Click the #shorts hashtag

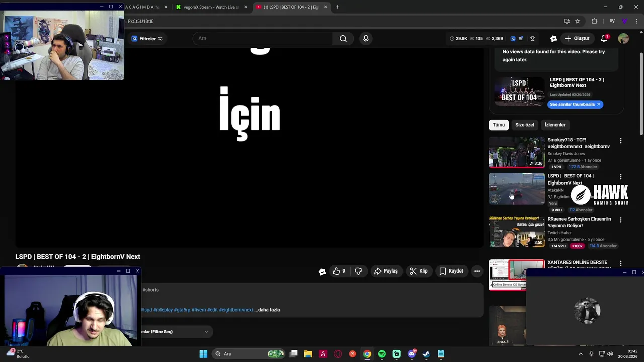tap(151, 290)
